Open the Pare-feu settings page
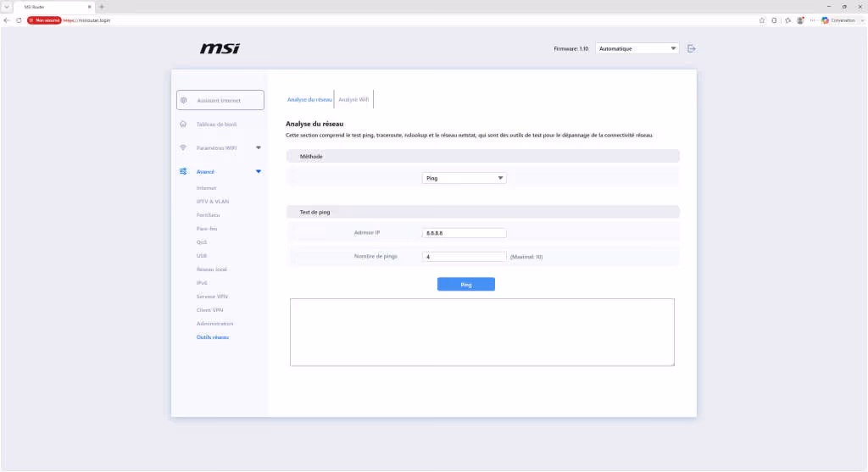 click(x=207, y=229)
